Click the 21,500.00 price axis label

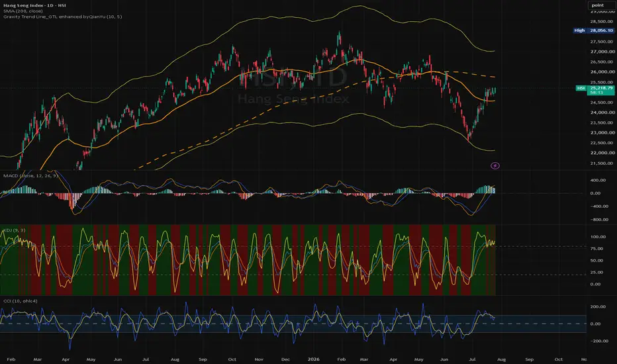click(x=602, y=163)
